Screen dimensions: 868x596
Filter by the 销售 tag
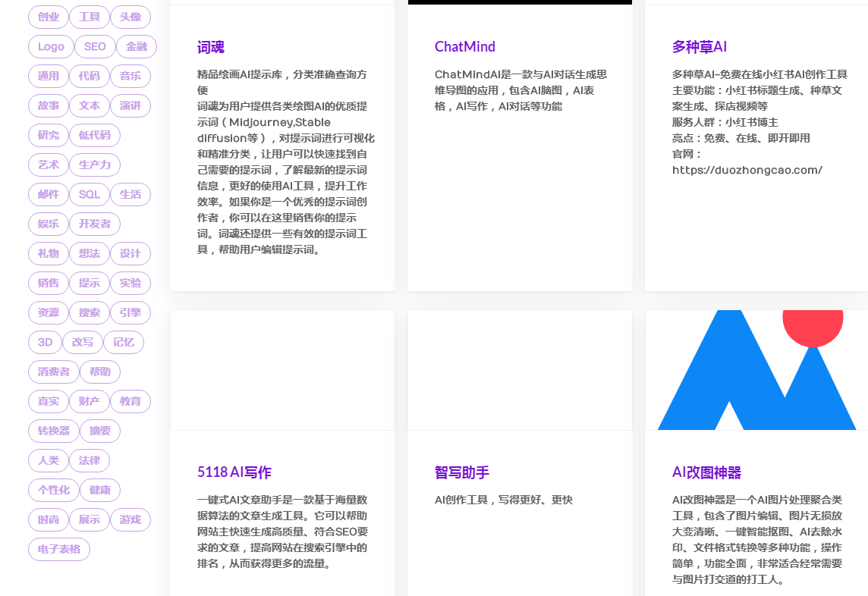[x=48, y=283]
